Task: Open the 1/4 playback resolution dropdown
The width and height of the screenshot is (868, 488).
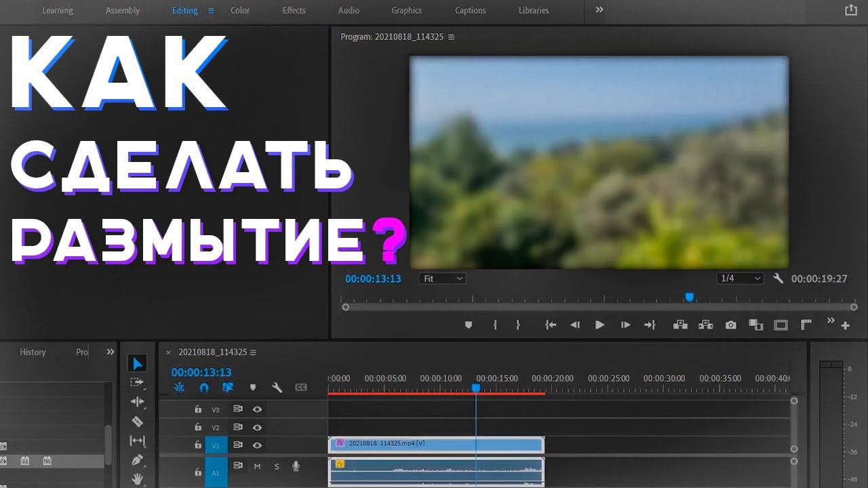Action: pyautogui.click(x=741, y=279)
